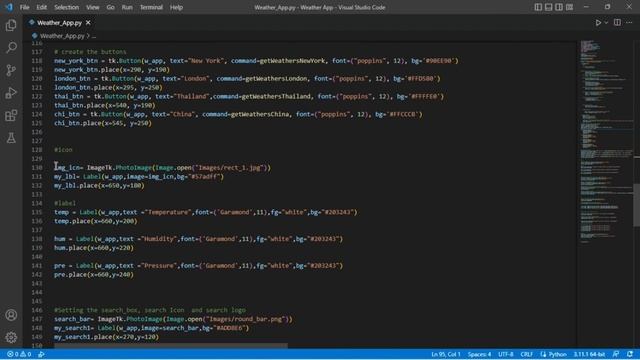Open the Terminal menu
The image size is (640, 360).
(151, 7)
